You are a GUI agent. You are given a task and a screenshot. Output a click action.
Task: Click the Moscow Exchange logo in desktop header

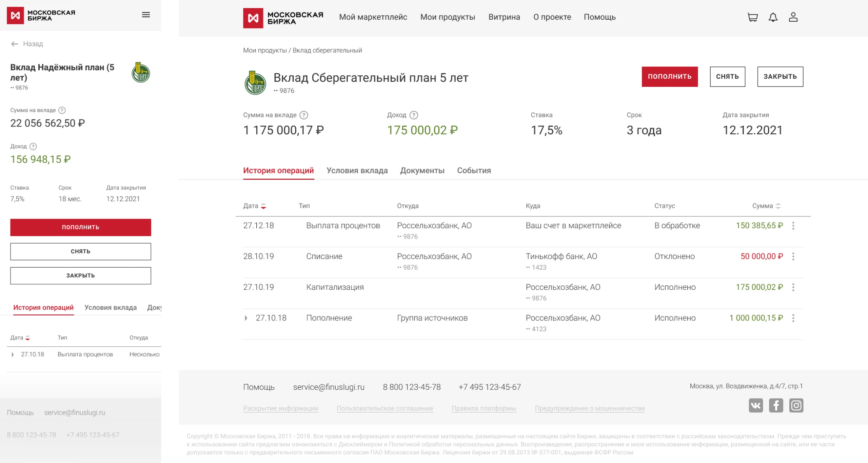[283, 18]
